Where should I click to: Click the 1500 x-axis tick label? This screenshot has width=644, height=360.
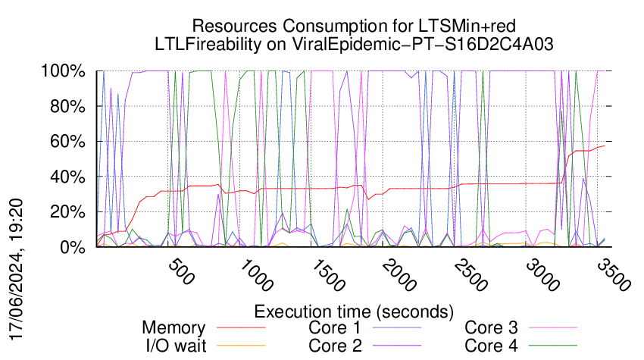327,275
